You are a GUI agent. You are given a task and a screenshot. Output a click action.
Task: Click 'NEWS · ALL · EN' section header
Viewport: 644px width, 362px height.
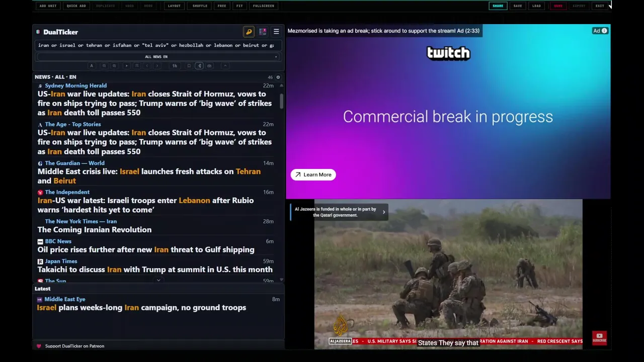55,77
